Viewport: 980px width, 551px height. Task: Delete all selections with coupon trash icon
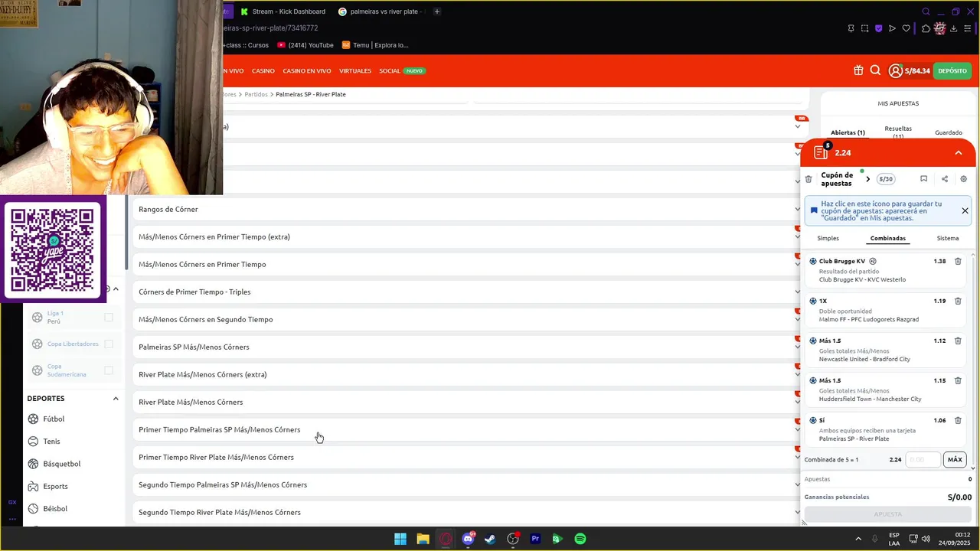coord(808,179)
